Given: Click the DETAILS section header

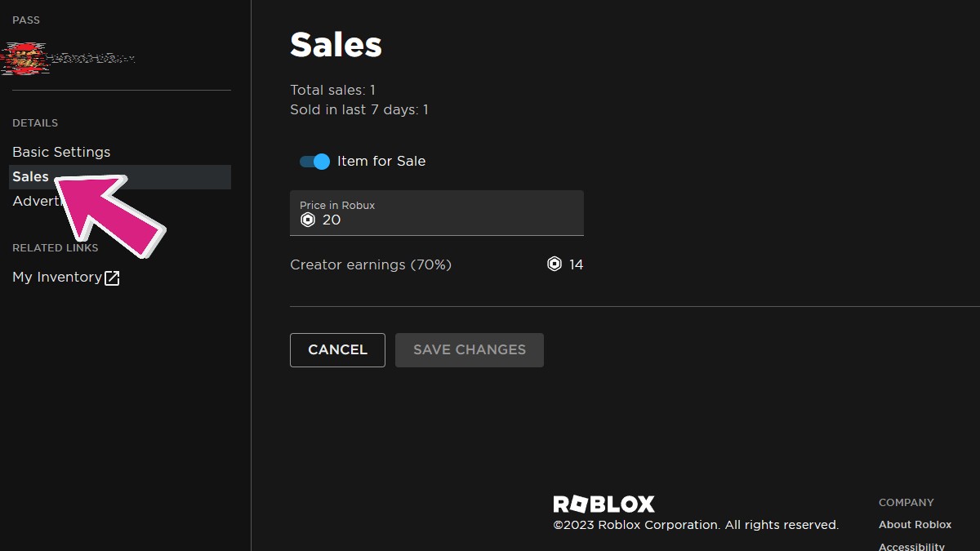Looking at the screenshot, I should pos(35,122).
